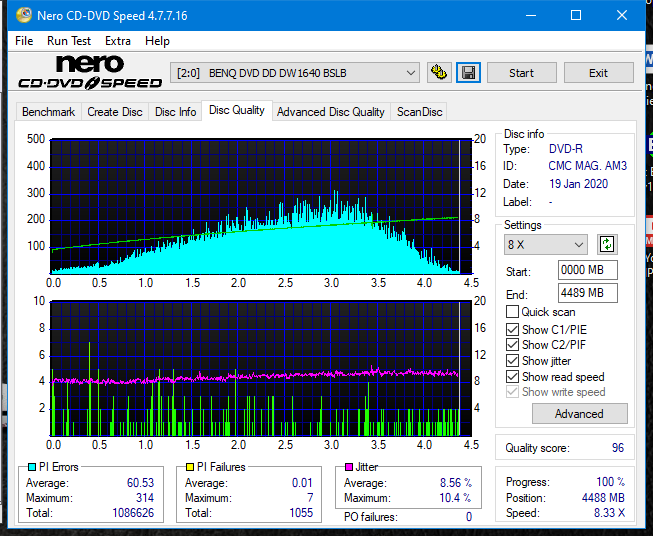Click the date 19 Jan 2020
The height and width of the screenshot is (536, 653).
point(578,184)
